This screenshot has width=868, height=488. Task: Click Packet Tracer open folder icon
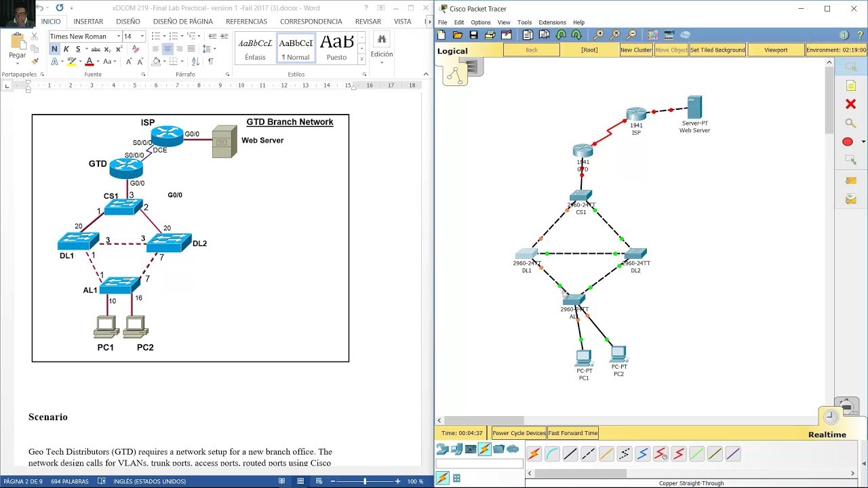click(458, 35)
